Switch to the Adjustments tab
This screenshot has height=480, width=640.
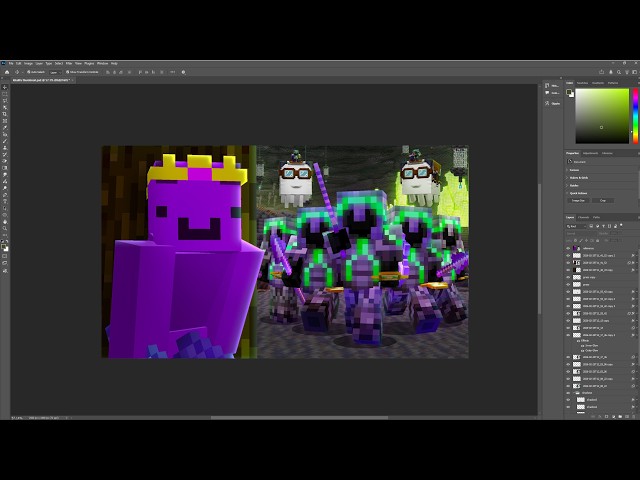pos(590,153)
